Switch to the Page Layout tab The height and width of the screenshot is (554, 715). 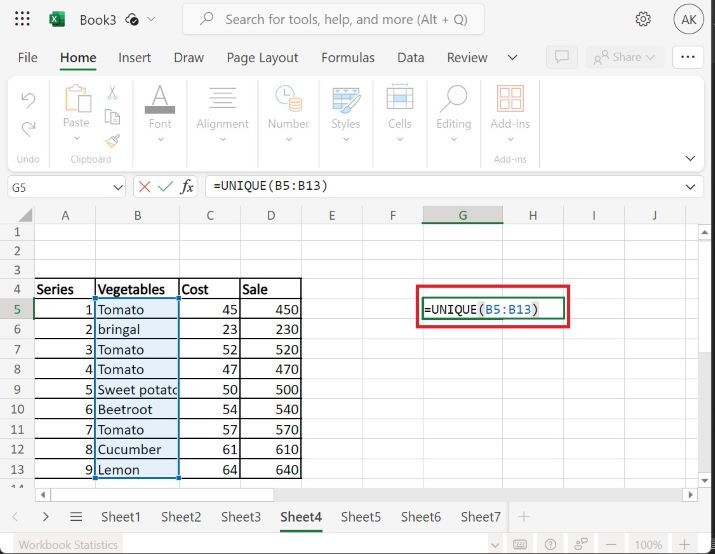coord(262,57)
